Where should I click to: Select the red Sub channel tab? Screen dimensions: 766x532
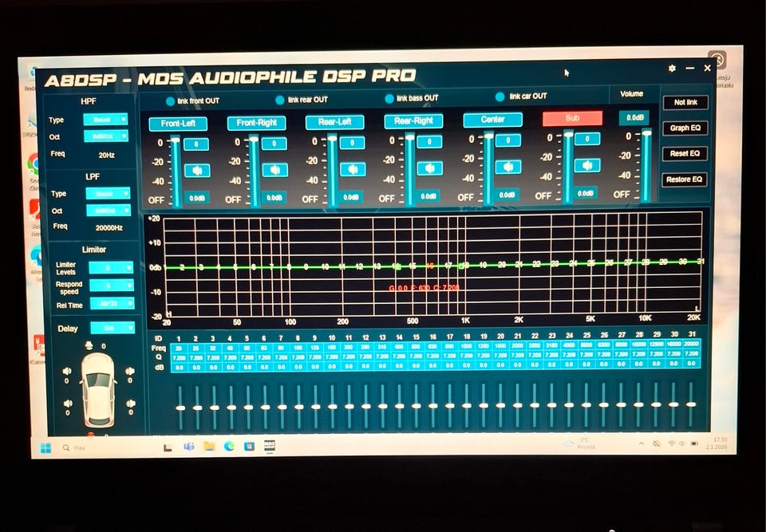[x=572, y=118]
